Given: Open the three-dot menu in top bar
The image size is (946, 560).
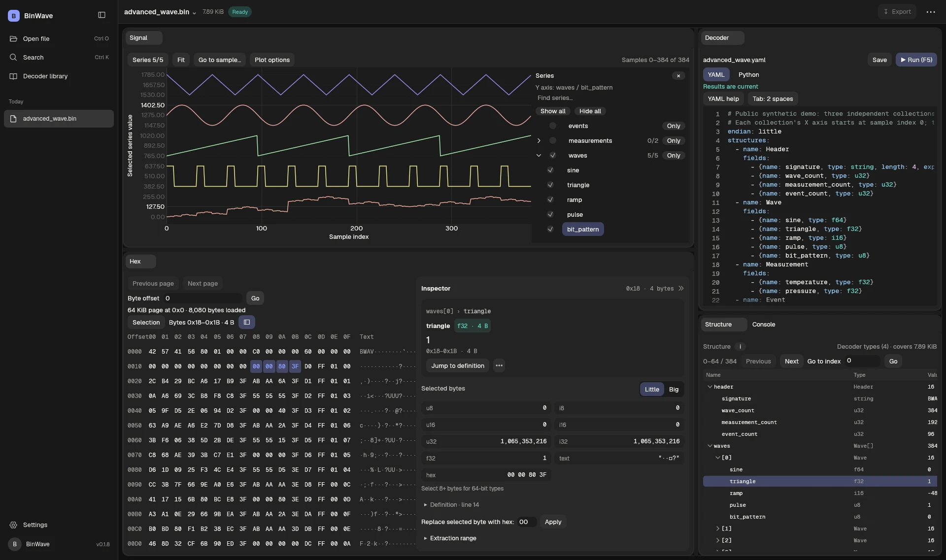Looking at the screenshot, I should pyautogui.click(x=930, y=12).
